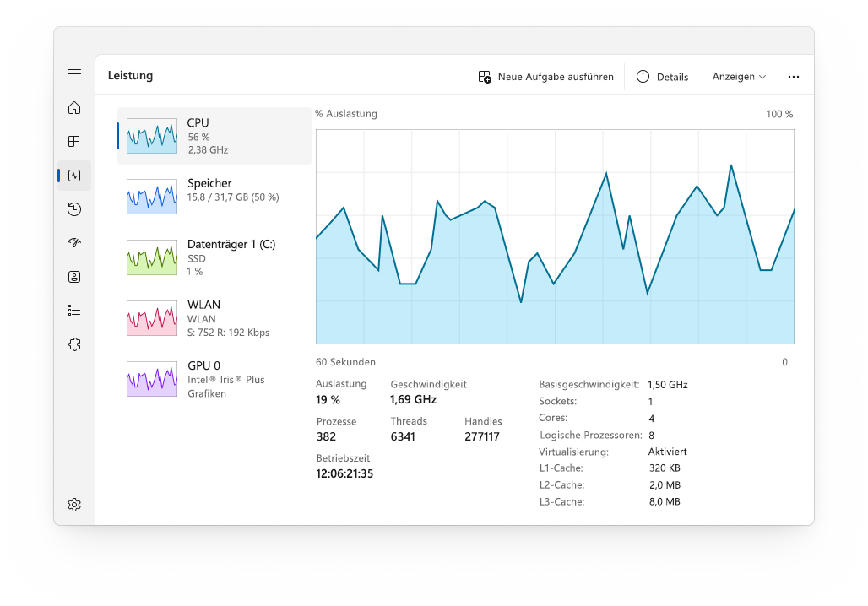This screenshot has height=606, width=868.
Task: Open App history clock icon
Action: pyautogui.click(x=74, y=209)
